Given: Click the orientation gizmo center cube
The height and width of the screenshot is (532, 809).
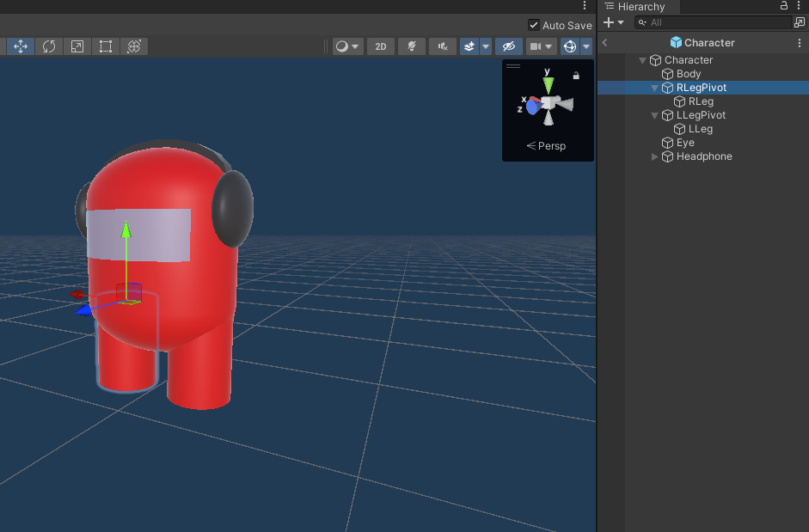Looking at the screenshot, I should 548,103.
